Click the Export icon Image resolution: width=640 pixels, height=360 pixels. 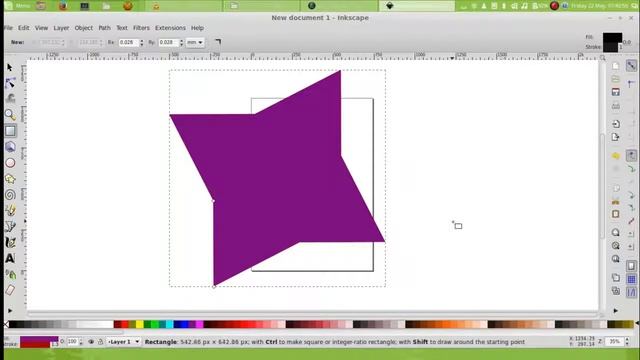pos(616,138)
